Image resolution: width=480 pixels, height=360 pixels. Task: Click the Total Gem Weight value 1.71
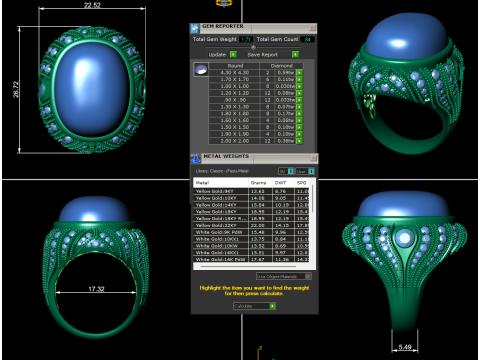(246, 39)
